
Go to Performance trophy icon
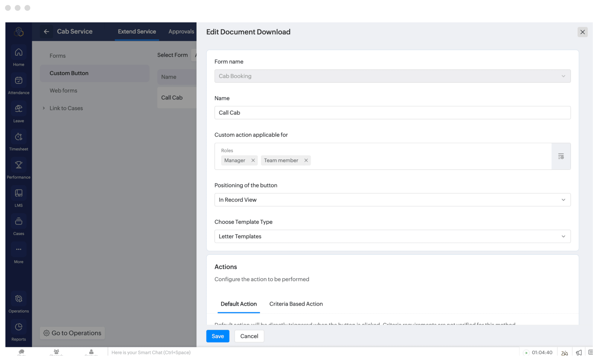pos(18,165)
